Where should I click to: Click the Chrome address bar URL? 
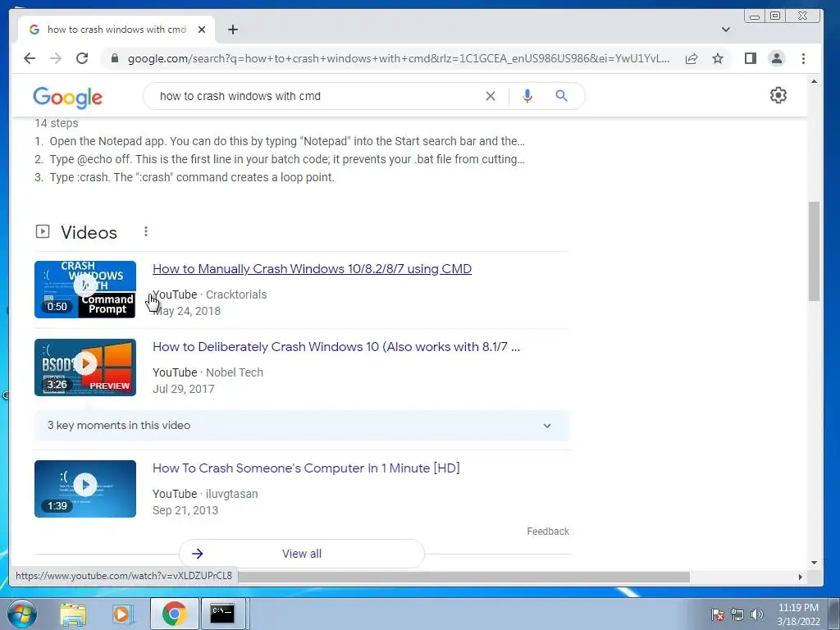coord(399,58)
